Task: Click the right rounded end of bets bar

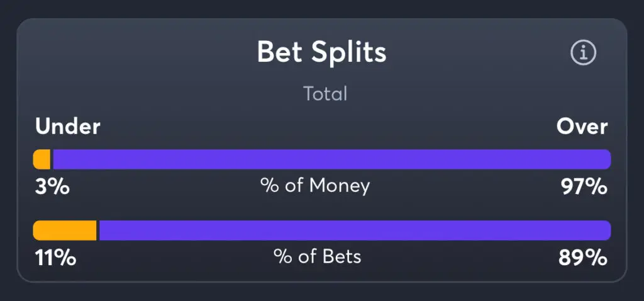Action: point(606,230)
